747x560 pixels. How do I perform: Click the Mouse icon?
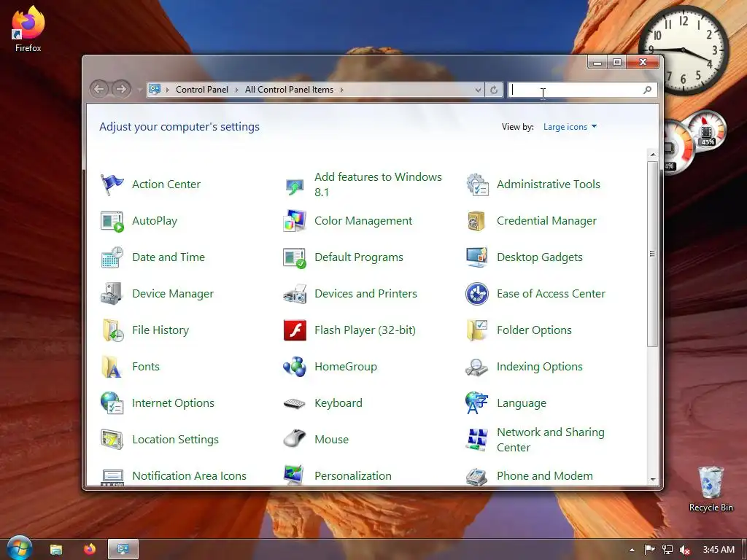295,440
